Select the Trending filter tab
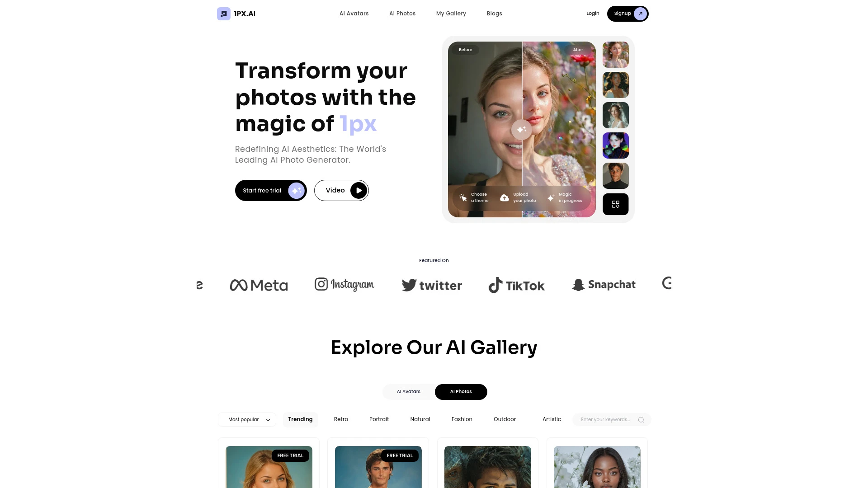 [x=301, y=419]
